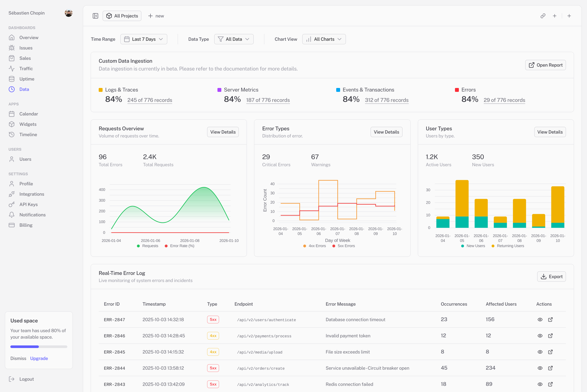Click the Upgrade link
Image resolution: width=587 pixels, height=392 pixels.
39,358
